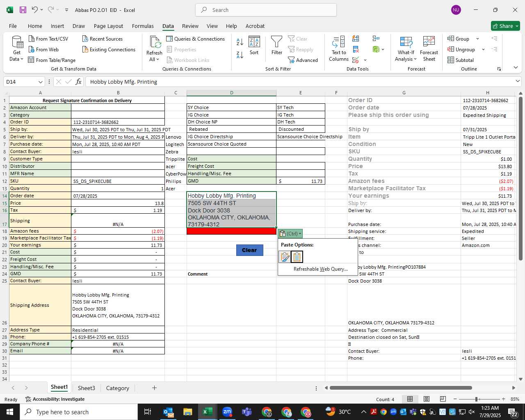Click the horizontal scrollbar thumb
Viewport: 525px width, 420px height.
401,388
